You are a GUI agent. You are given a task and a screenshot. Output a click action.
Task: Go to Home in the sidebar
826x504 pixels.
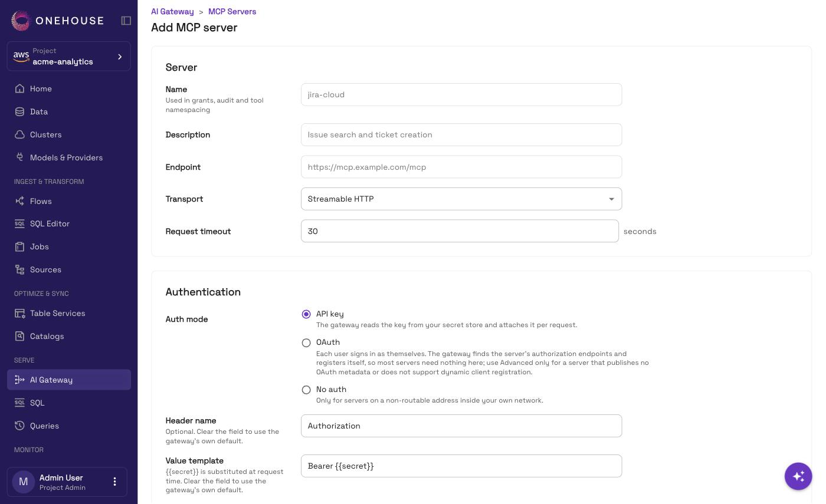point(69,88)
